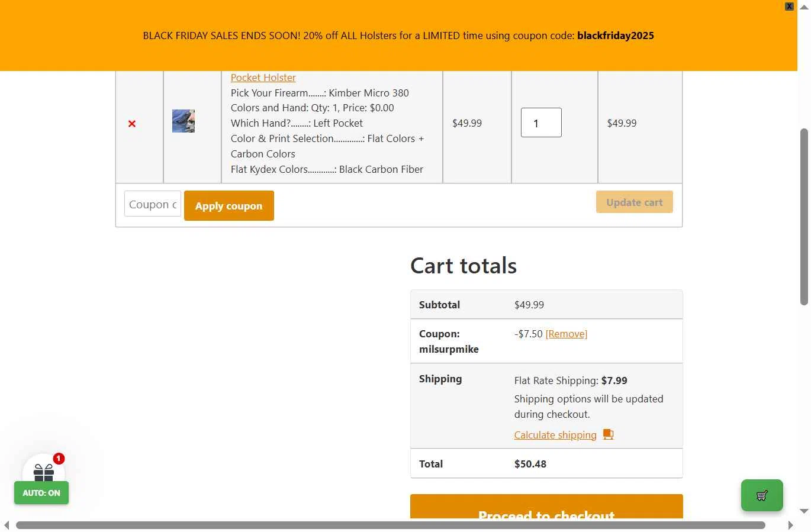Select the blackfriday2025 coupon code text
Image resolution: width=811 pixels, height=532 pixels.
click(616, 36)
